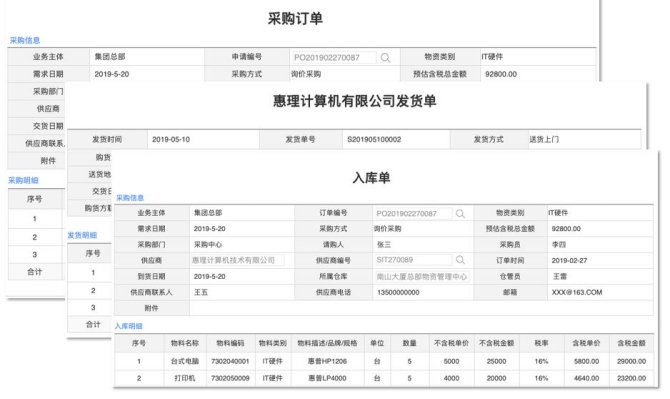
Task: Open the 采购信息 section in 入库单
Action: pos(130,198)
